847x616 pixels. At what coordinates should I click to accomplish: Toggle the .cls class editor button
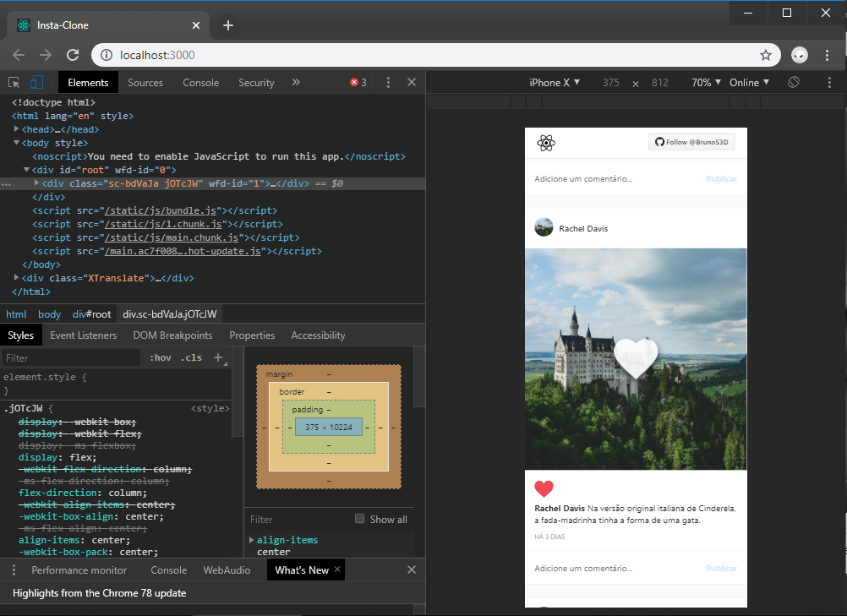tap(192, 357)
